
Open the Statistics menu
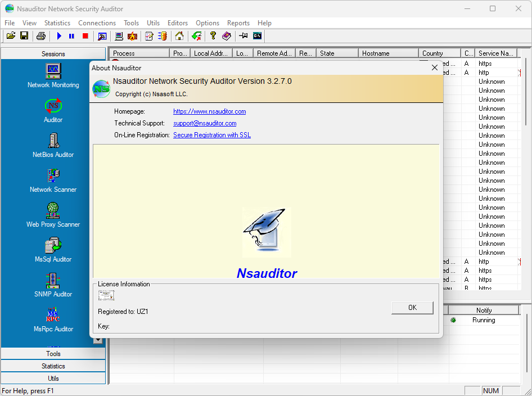click(57, 22)
